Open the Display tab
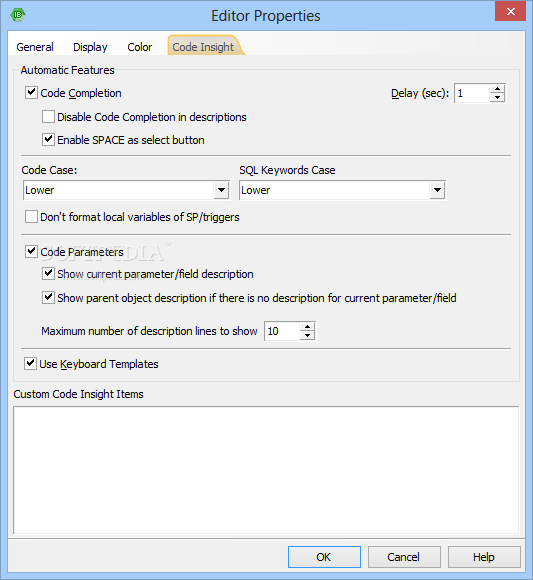 90,47
